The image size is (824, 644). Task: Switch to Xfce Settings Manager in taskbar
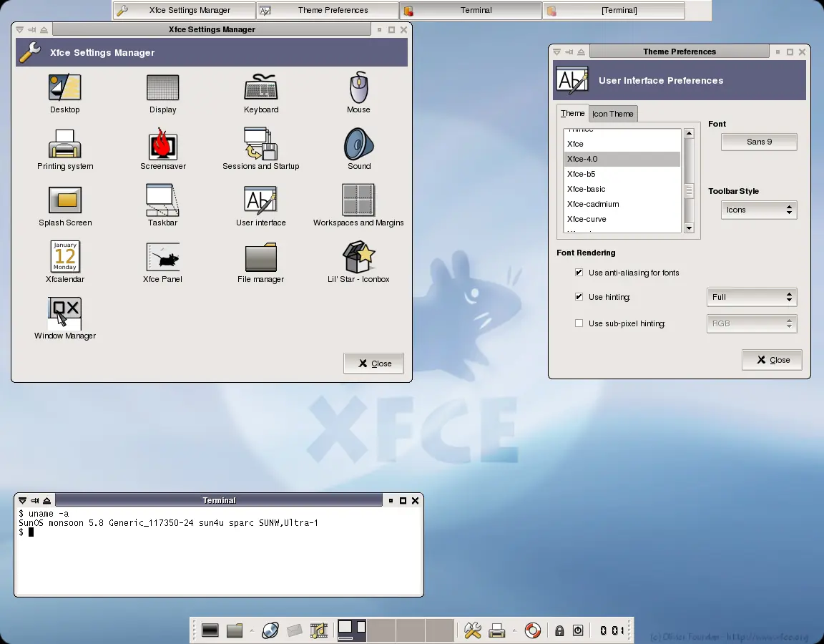coord(184,10)
